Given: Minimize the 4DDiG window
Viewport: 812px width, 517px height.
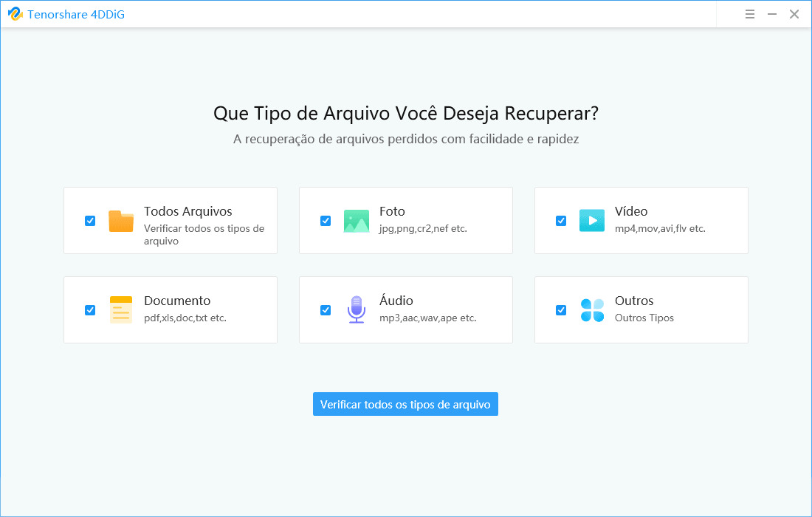Looking at the screenshot, I should [x=771, y=14].
